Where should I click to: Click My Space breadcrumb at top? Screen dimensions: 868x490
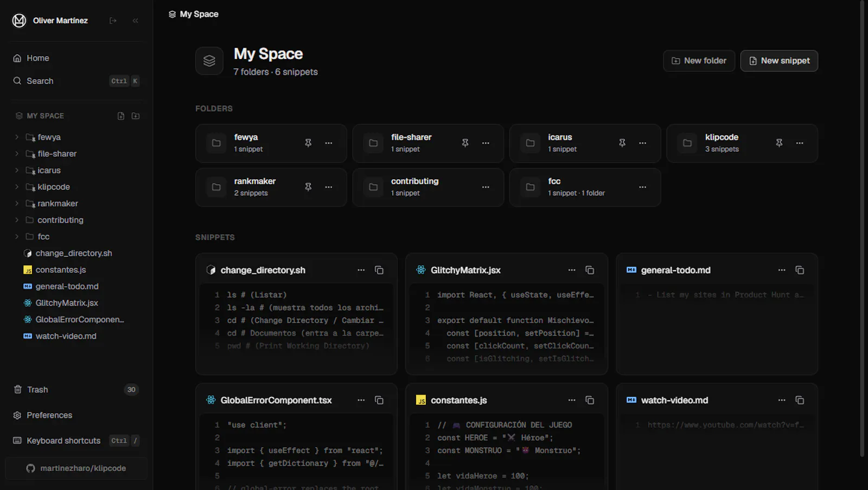click(194, 14)
